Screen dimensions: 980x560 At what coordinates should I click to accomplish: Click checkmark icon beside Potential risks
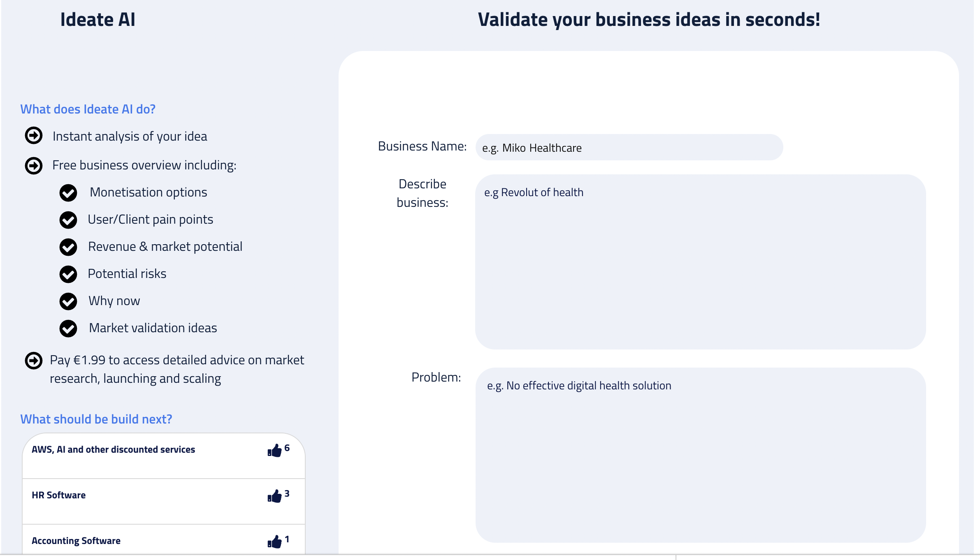[68, 274]
